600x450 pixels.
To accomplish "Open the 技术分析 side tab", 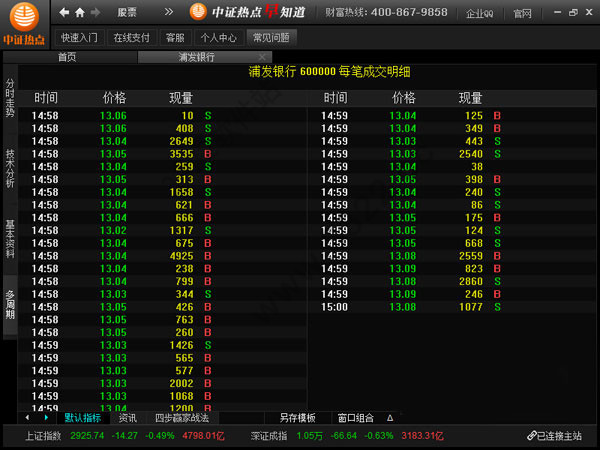I will pyautogui.click(x=10, y=168).
